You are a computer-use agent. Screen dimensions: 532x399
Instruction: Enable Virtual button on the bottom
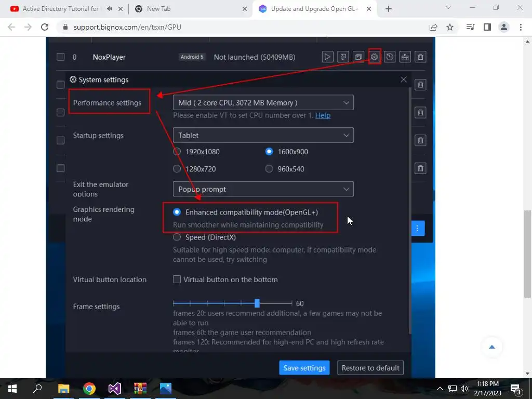click(177, 280)
